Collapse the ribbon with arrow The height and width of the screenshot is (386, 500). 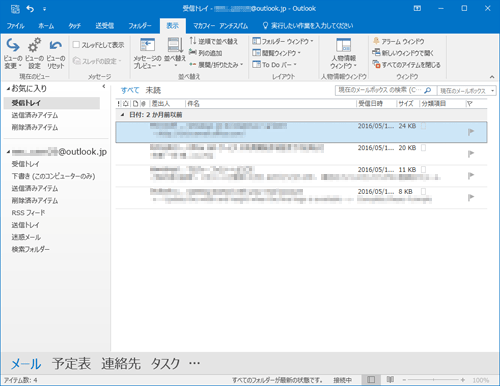492,77
